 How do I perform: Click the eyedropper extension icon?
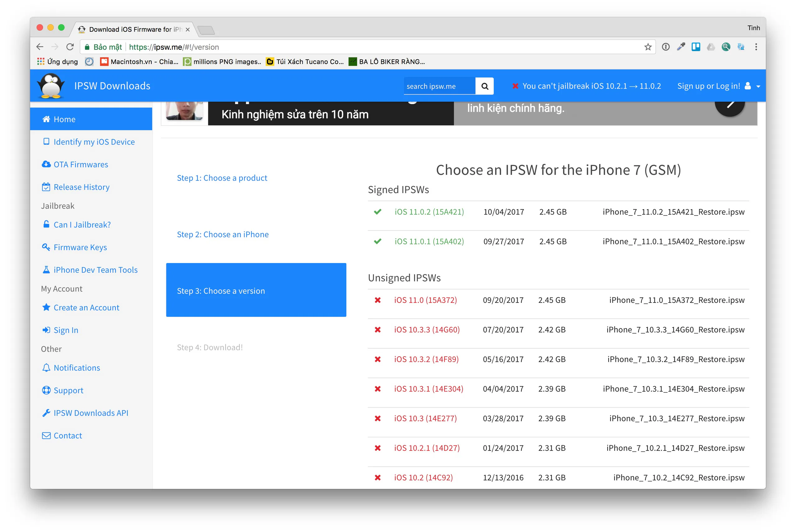pos(681,47)
